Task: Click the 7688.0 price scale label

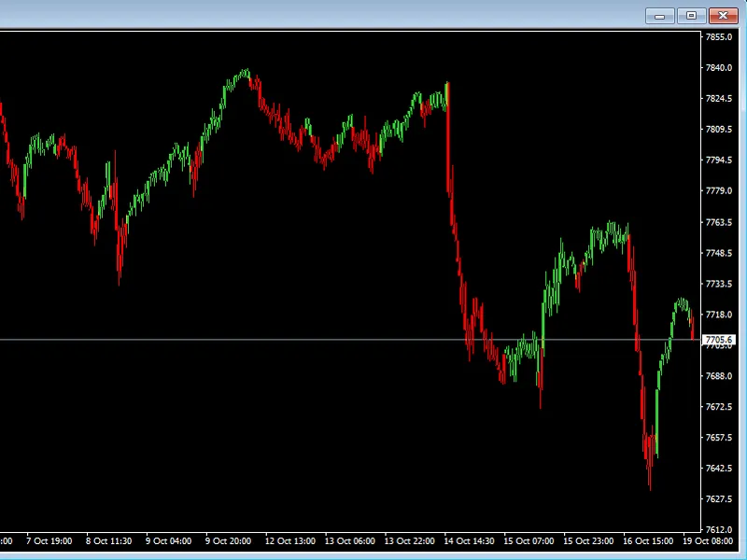Action: [x=718, y=376]
